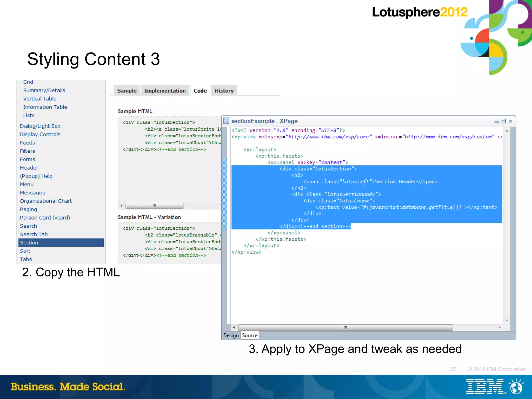Open the Filters link
This screenshot has height=399, width=532.
[27, 151]
